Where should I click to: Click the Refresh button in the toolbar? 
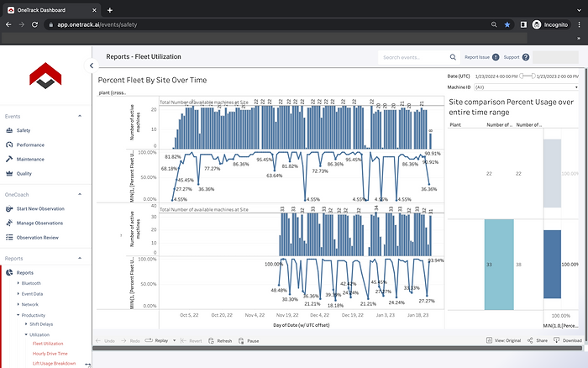[x=219, y=340]
